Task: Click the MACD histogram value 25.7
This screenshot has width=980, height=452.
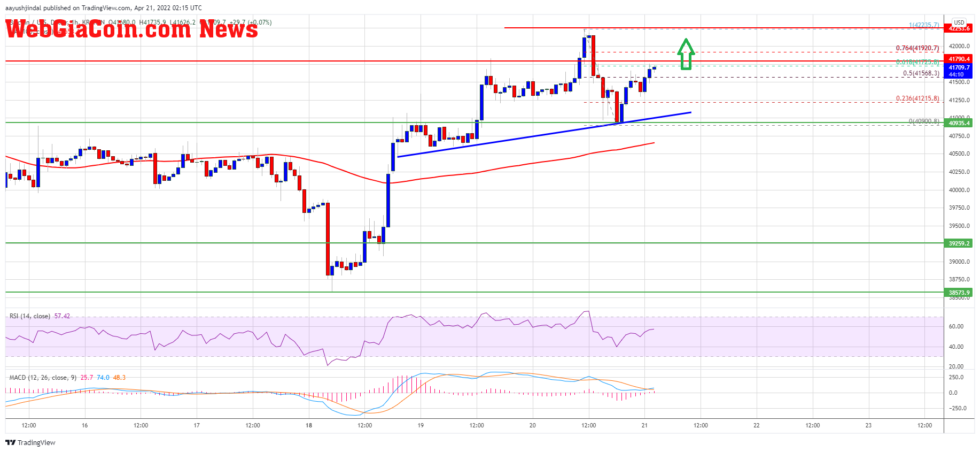Action: pyautogui.click(x=87, y=378)
